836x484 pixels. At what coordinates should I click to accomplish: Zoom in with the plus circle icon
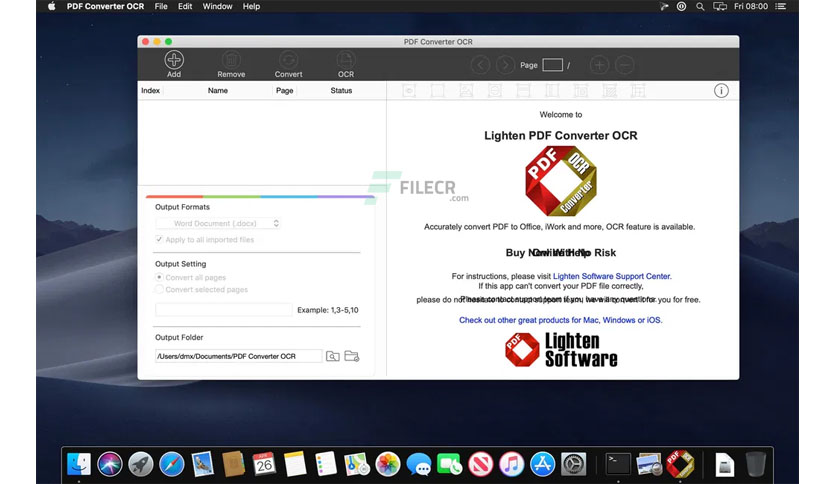pos(599,65)
